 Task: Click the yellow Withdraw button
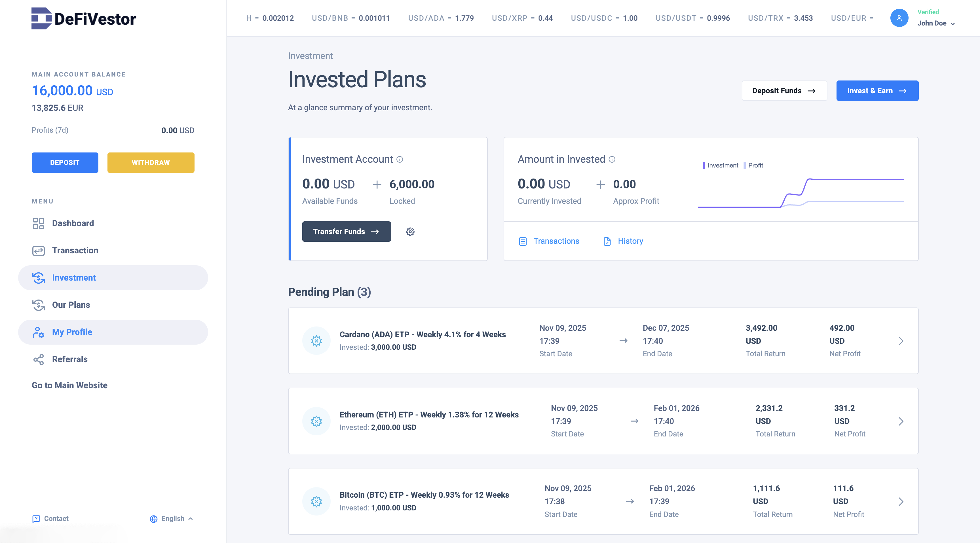[x=151, y=163]
